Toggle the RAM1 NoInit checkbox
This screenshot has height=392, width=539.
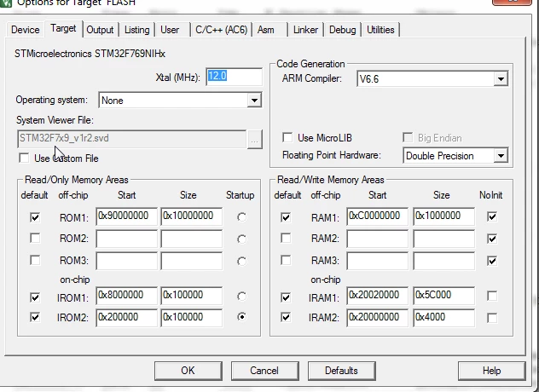coord(492,216)
